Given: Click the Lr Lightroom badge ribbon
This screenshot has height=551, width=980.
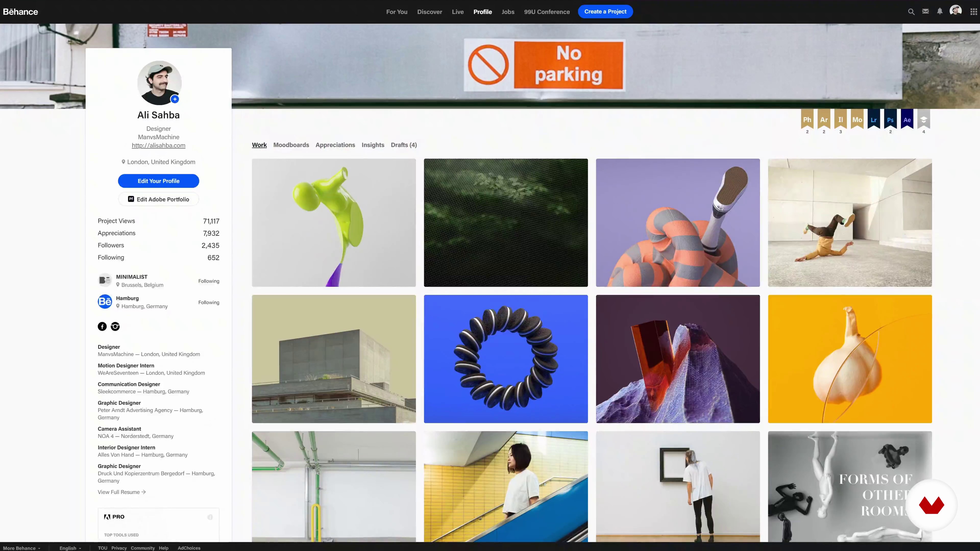Looking at the screenshot, I should [874, 119].
